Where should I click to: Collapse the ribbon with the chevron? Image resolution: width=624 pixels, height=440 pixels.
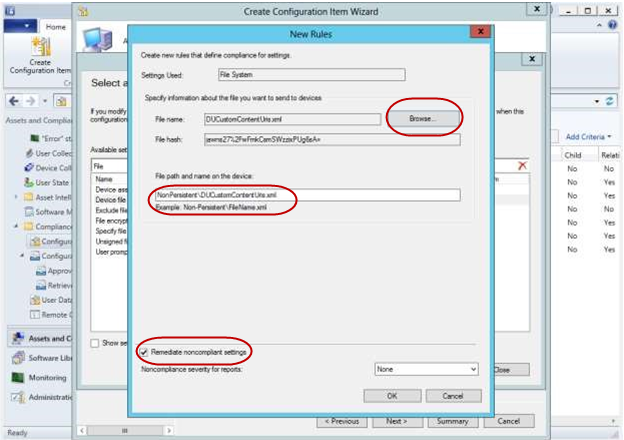point(599,25)
